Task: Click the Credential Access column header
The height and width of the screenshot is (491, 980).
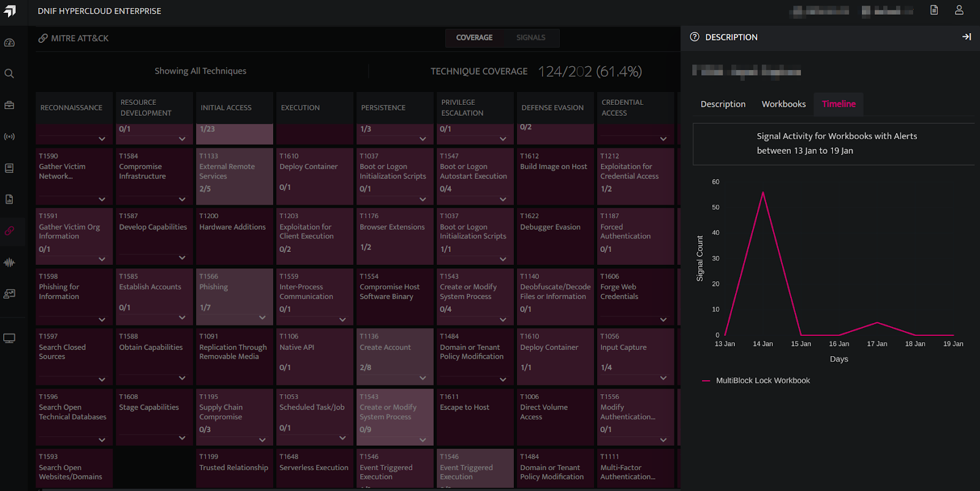Action: [x=635, y=108]
